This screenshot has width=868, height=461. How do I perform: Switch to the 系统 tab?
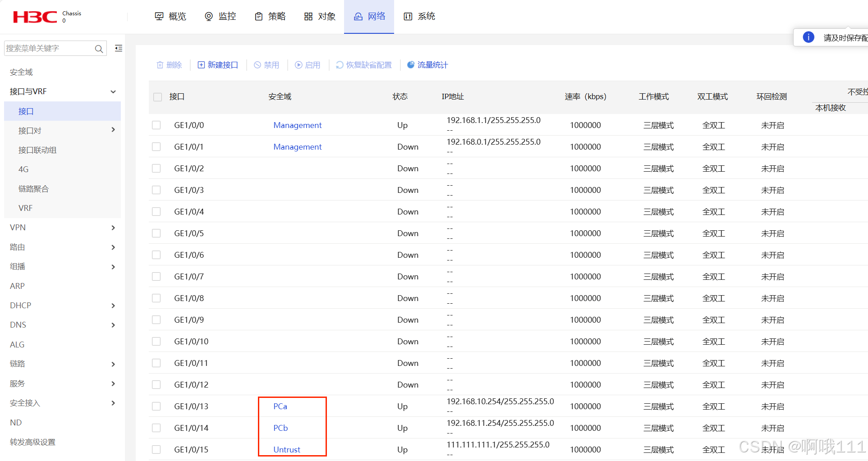(419, 16)
